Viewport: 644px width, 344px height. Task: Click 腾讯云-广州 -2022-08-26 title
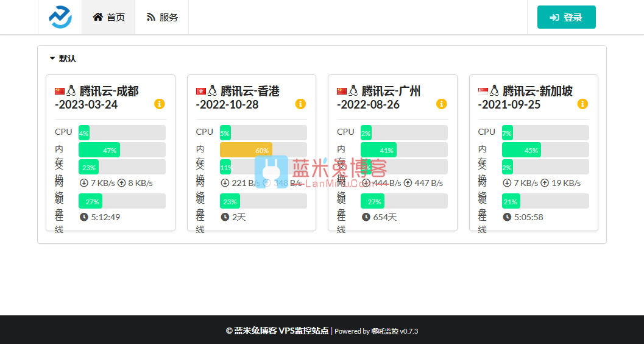coord(379,98)
